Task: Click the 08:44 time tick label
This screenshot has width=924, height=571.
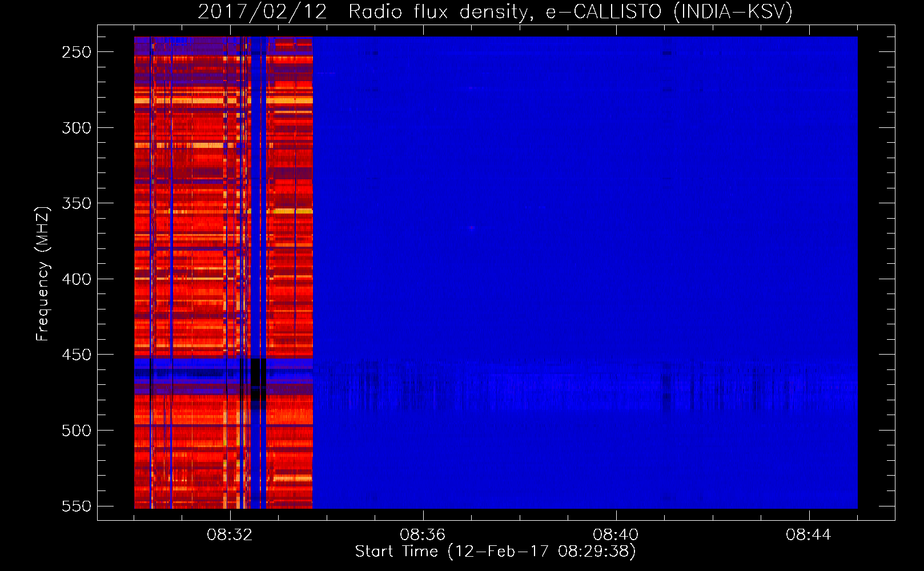Action: click(809, 535)
